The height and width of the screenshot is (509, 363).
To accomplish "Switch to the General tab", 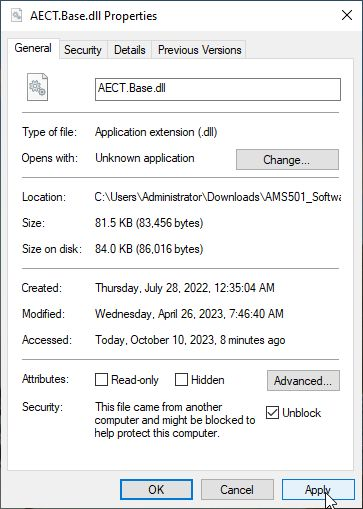I will (33, 48).
